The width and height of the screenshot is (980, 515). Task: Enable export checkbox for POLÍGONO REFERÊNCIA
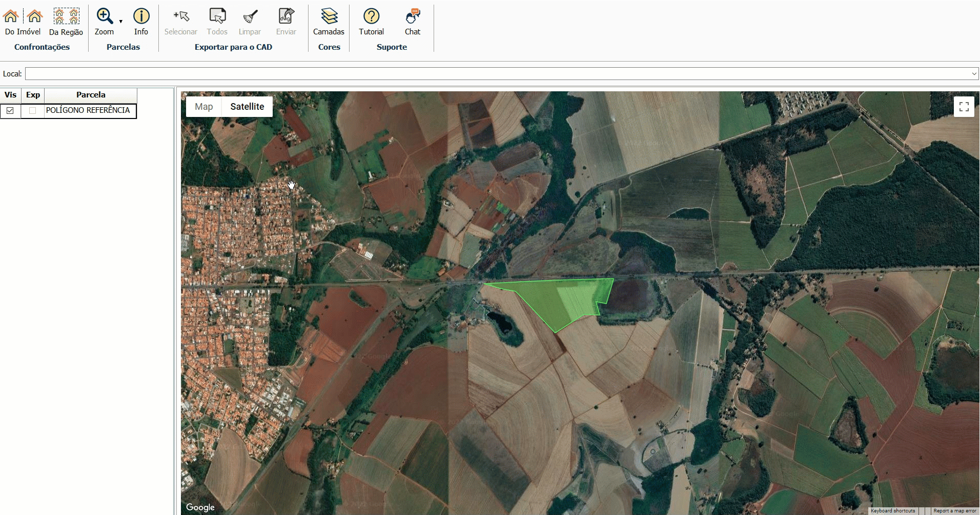33,111
